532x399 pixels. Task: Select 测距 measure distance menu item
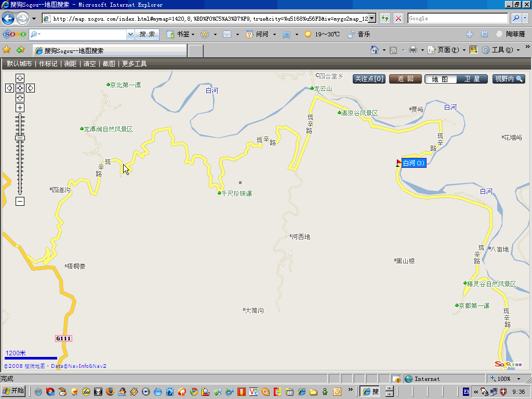[70, 64]
